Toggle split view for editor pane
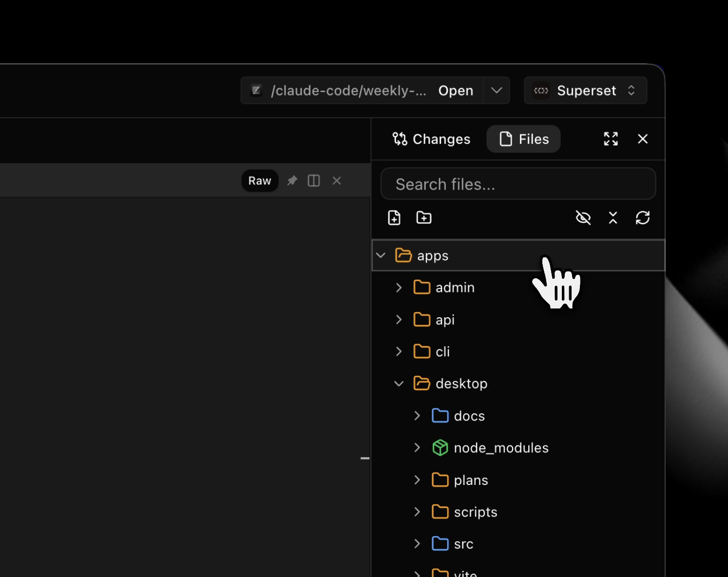Viewport: 728px width, 577px height. (314, 181)
